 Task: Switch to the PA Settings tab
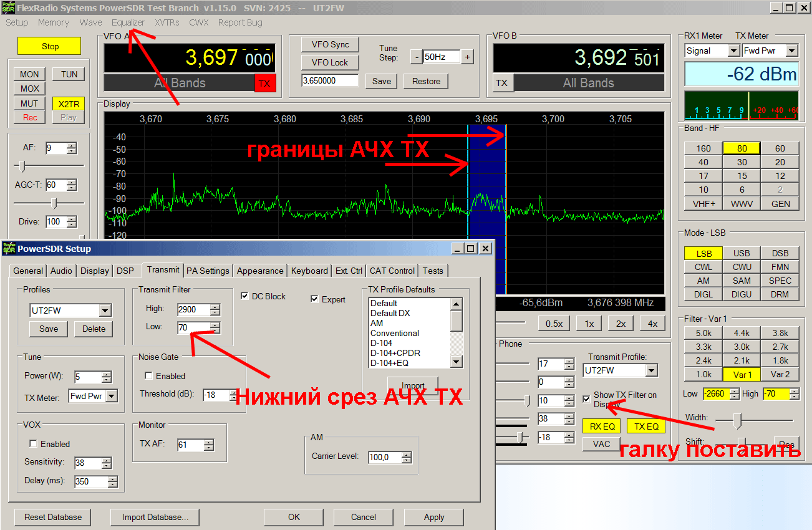[208, 271]
